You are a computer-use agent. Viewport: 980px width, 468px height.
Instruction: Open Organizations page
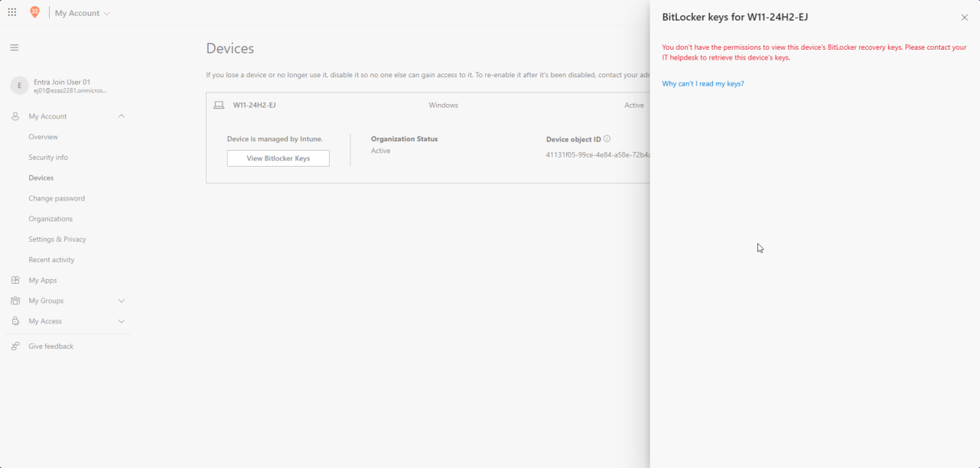tap(50, 219)
